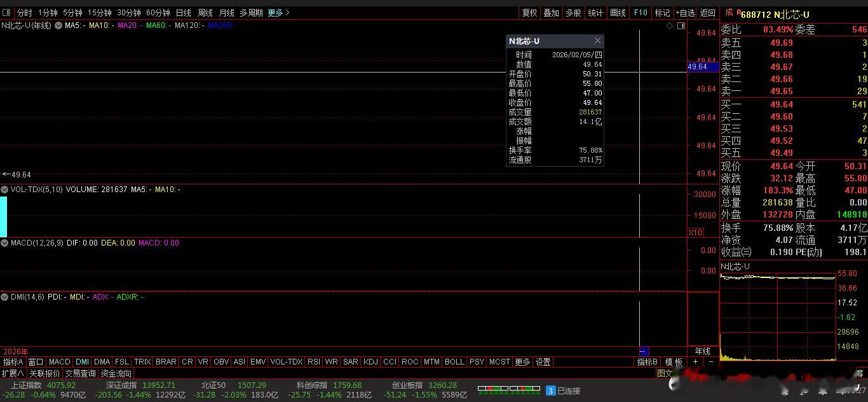Image resolution: width=868 pixels, height=402 pixels.
Task: Click the VOL-TDX panel circular arrow icon
Action: pos(4,189)
